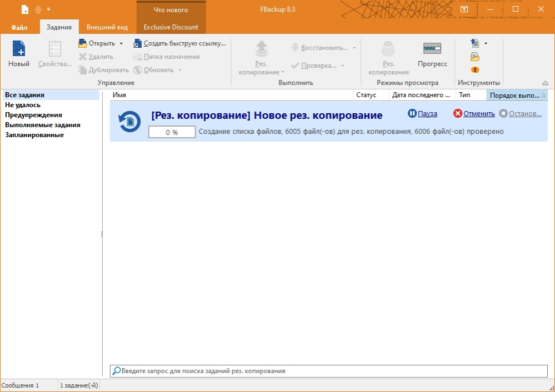Click Сообщения 1 in status bar
This screenshot has height=392, width=555.
pyautogui.click(x=21, y=385)
